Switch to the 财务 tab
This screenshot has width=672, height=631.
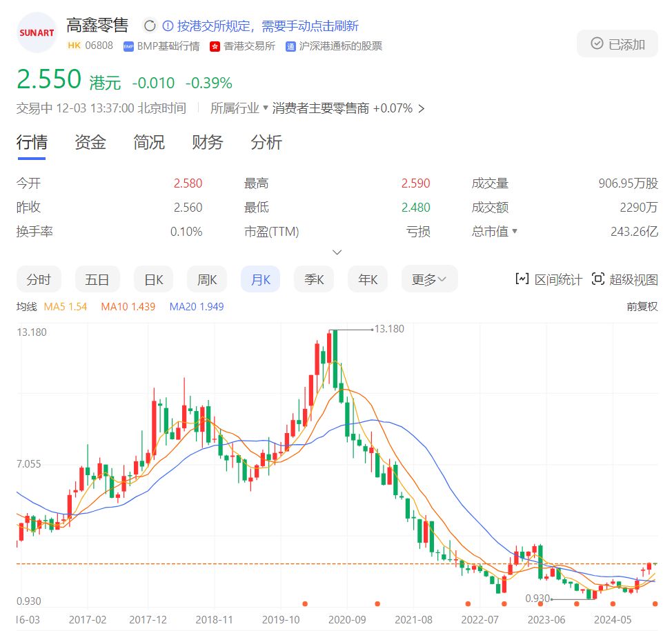pyautogui.click(x=208, y=143)
